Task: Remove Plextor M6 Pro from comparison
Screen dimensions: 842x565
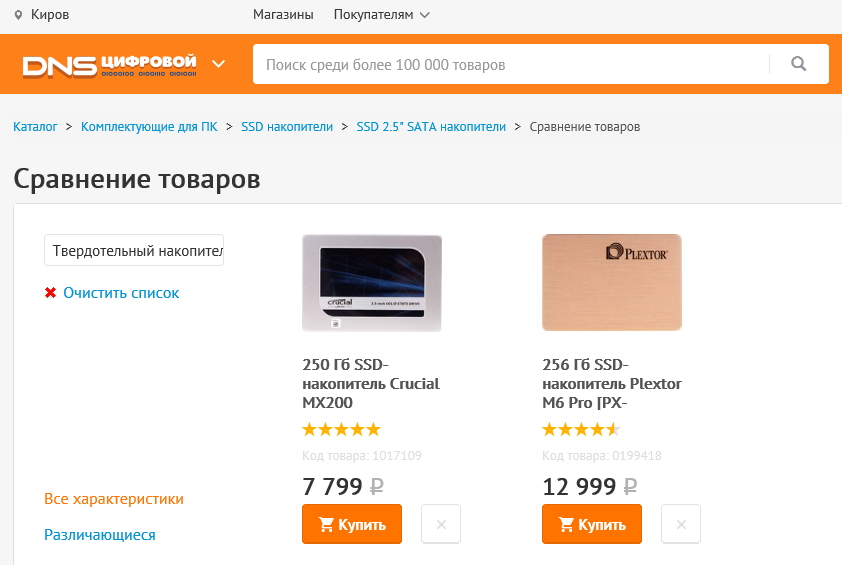Action: pos(681,524)
